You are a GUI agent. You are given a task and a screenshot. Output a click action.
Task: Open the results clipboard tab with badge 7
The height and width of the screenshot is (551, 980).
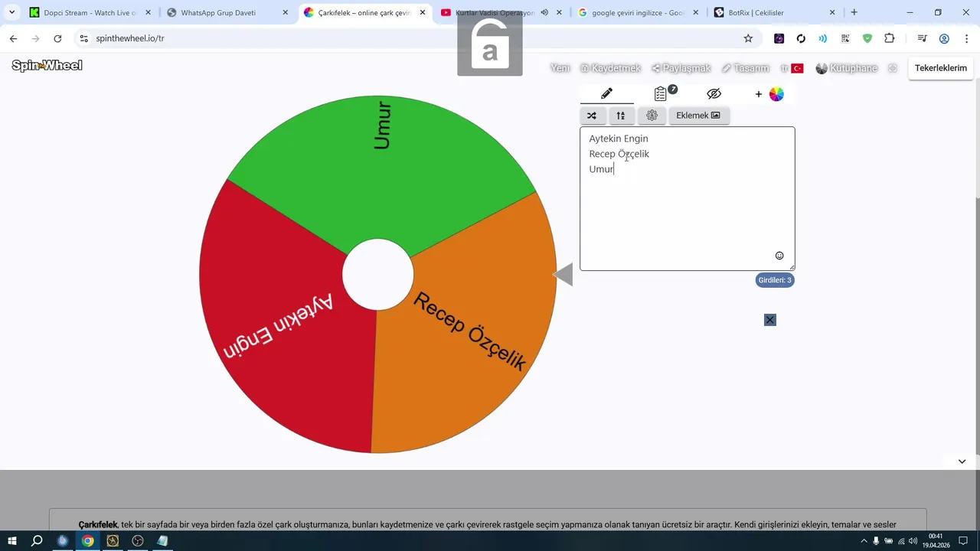pyautogui.click(x=661, y=93)
